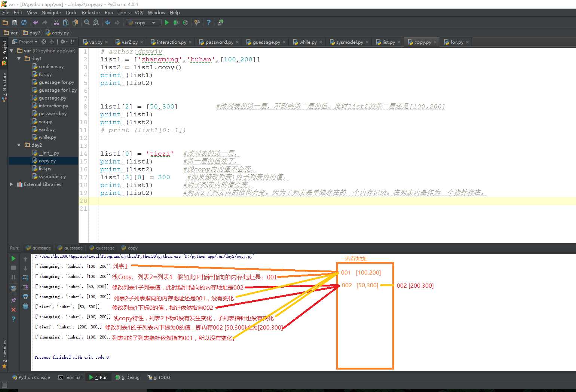The image size is (576, 392).
Task: Open the Project panel gear settings
Action: coord(64,42)
